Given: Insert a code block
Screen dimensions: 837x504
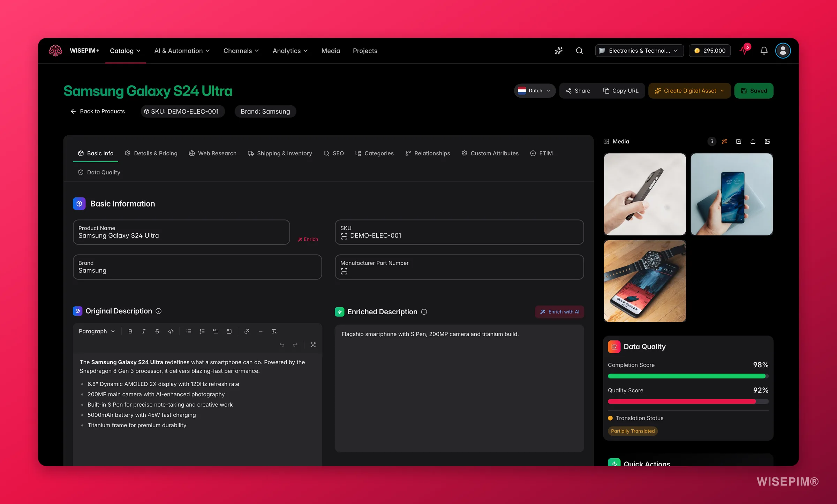Looking at the screenshot, I should [229, 331].
